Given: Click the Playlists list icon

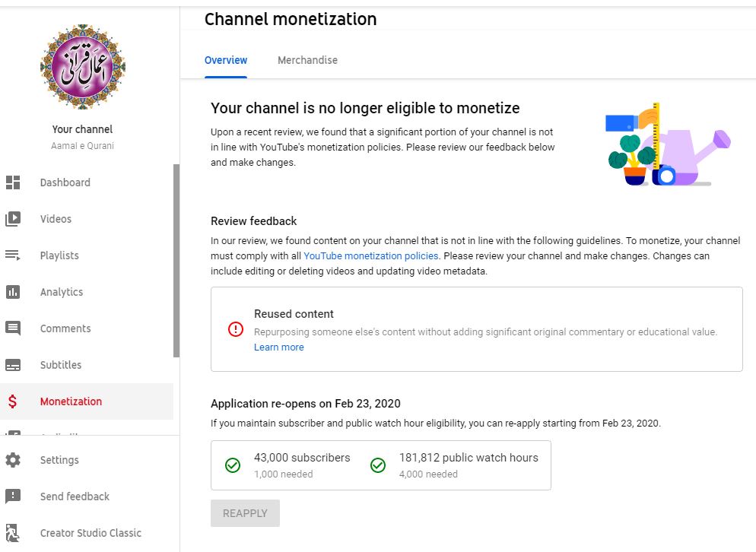Looking at the screenshot, I should pos(13,255).
